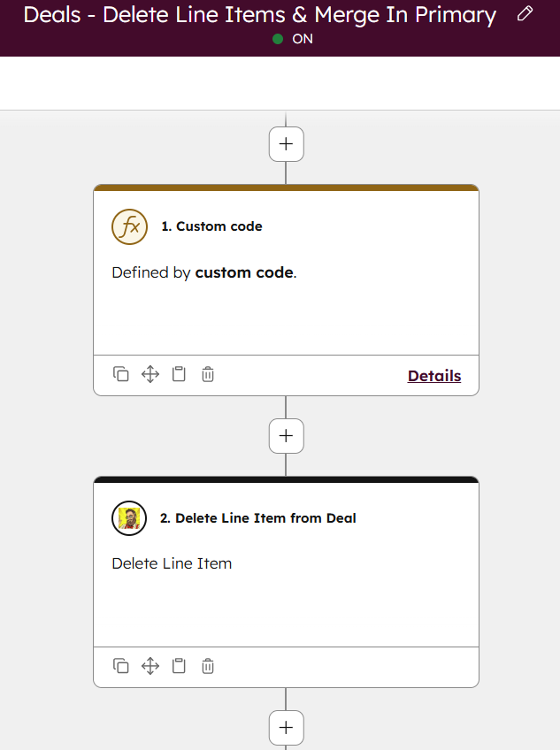Image resolution: width=560 pixels, height=750 pixels.
Task: Click the Delete Line Item app avatar icon
Action: point(129,518)
